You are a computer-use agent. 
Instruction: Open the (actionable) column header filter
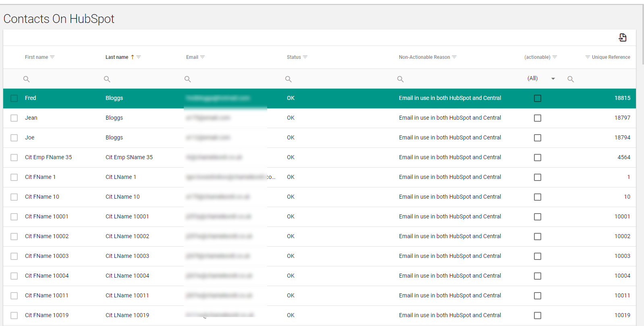pos(555,57)
